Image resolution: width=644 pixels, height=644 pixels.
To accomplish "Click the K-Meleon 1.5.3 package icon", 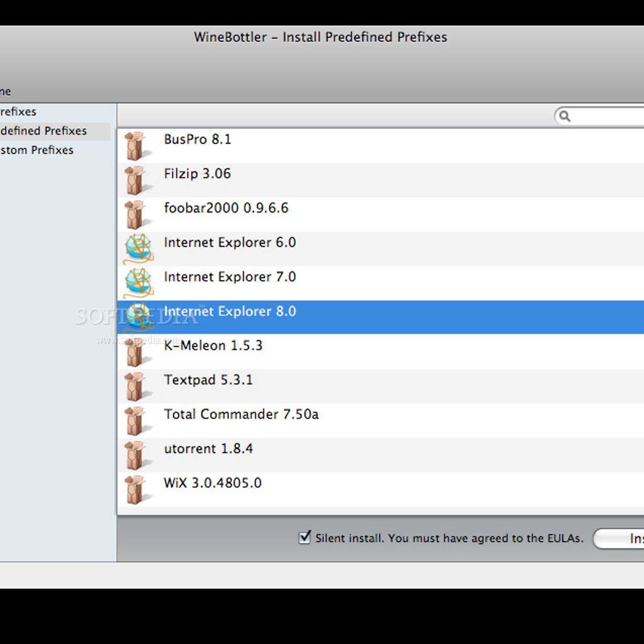I will coord(136,352).
